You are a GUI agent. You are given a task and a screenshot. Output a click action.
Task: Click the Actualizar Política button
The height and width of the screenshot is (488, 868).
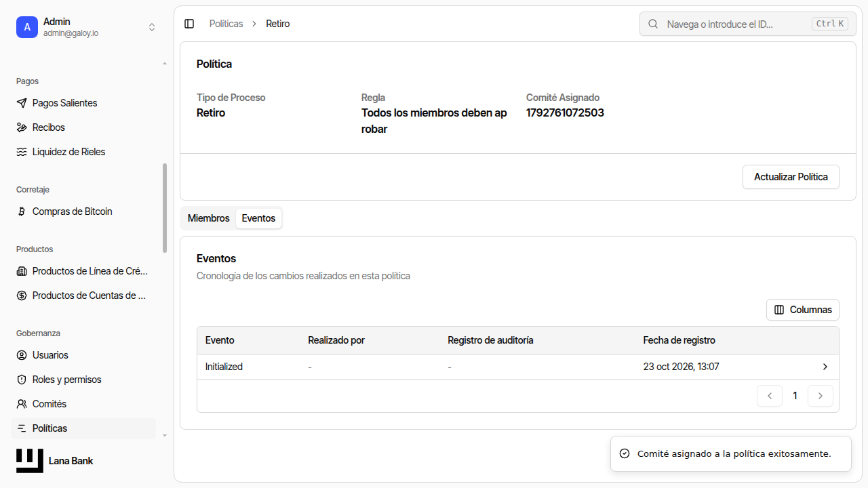pyautogui.click(x=791, y=177)
